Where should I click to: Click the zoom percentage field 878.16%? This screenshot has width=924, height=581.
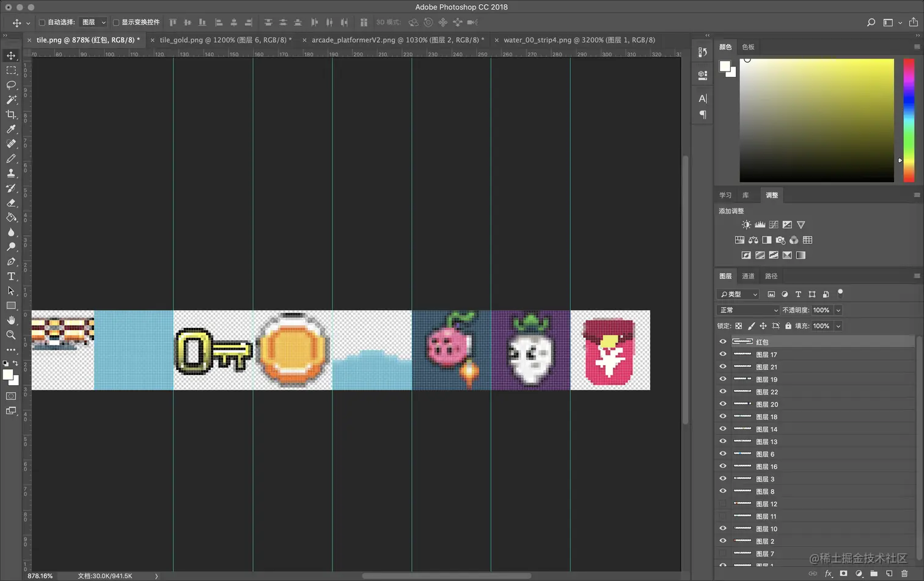pyautogui.click(x=40, y=575)
